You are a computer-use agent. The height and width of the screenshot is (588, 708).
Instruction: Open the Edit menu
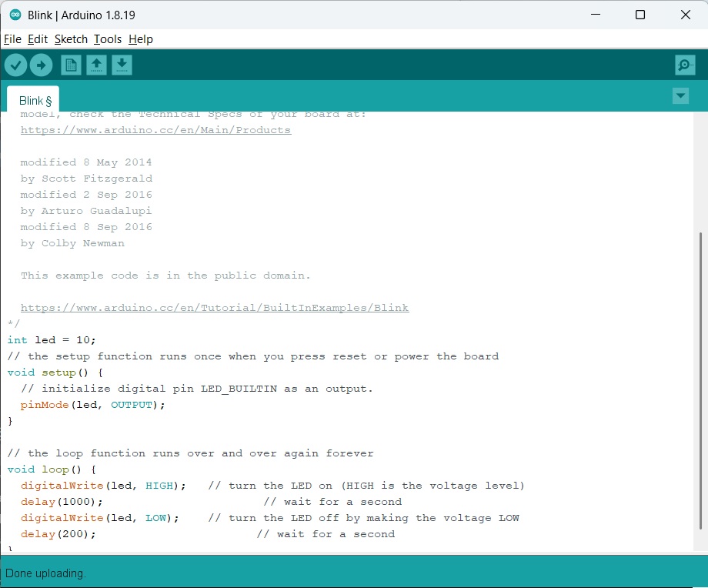tap(38, 39)
